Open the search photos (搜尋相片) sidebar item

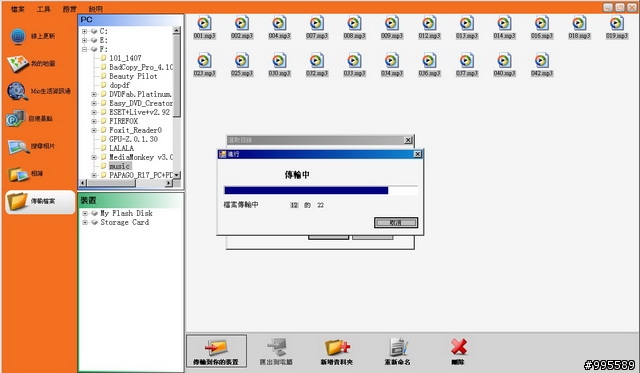point(32,146)
